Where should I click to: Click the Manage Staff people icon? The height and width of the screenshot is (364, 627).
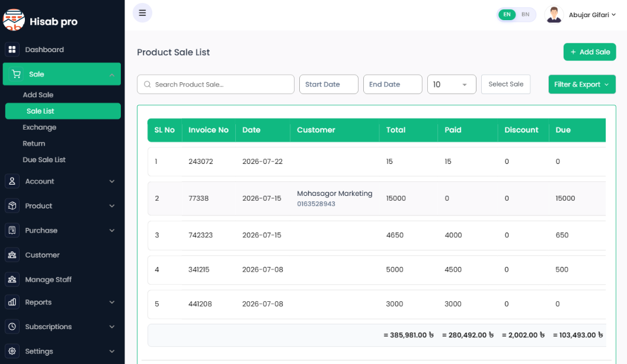pyautogui.click(x=12, y=279)
